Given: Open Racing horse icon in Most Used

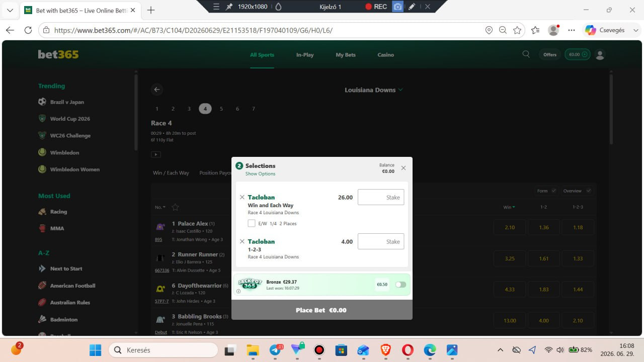Looking at the screenshot, I should pos(42,212).
